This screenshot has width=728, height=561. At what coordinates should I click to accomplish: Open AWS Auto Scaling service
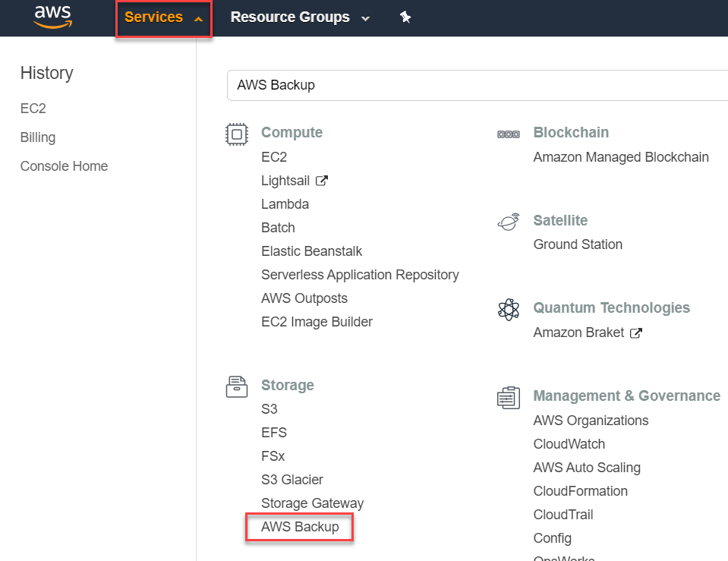tap(587, 468)
